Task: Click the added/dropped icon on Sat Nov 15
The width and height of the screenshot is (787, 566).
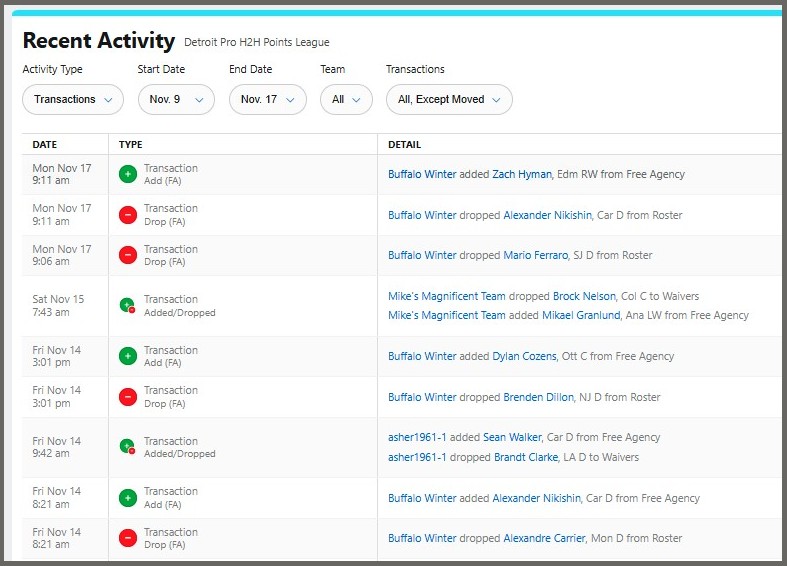Action: [128, 305]
